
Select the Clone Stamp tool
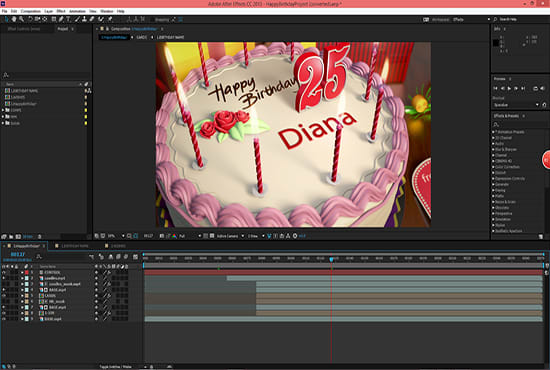[x=84, y=19]
